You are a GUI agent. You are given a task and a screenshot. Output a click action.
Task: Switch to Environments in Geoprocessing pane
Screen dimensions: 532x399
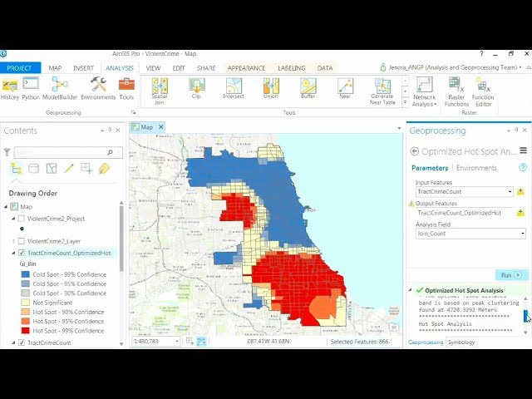click(x=476, y=168)
